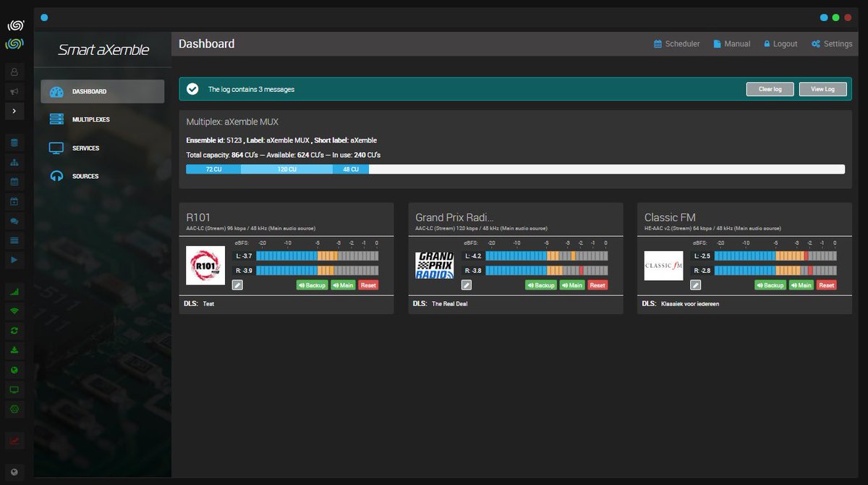Expand the collapsed sidebar using the chevron arrow

point(15,111)
